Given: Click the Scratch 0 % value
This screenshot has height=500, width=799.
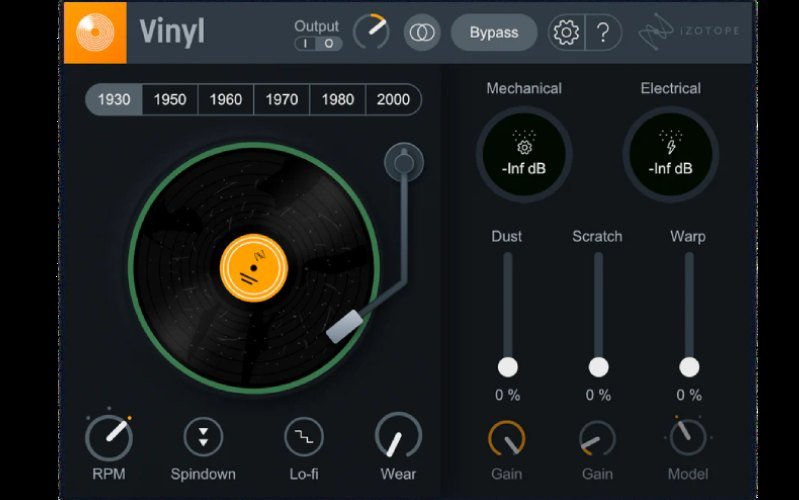Looking at the screenshot, I should [598, 395].
